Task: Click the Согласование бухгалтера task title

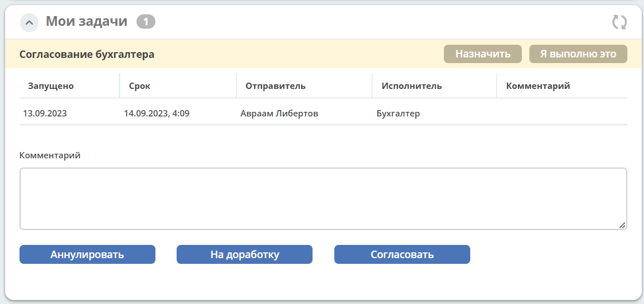Action: 87,54
